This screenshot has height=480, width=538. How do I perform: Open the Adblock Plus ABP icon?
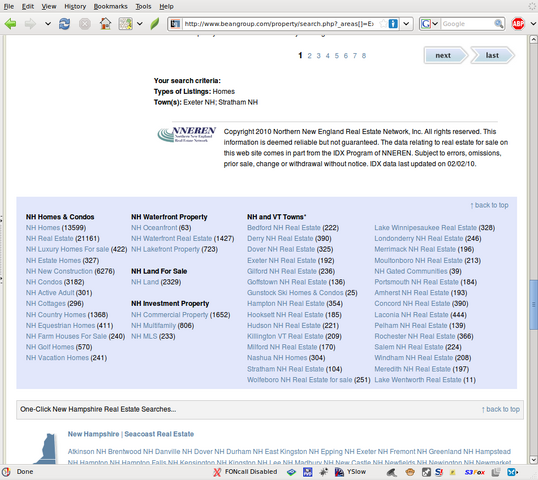pos(518,24)
